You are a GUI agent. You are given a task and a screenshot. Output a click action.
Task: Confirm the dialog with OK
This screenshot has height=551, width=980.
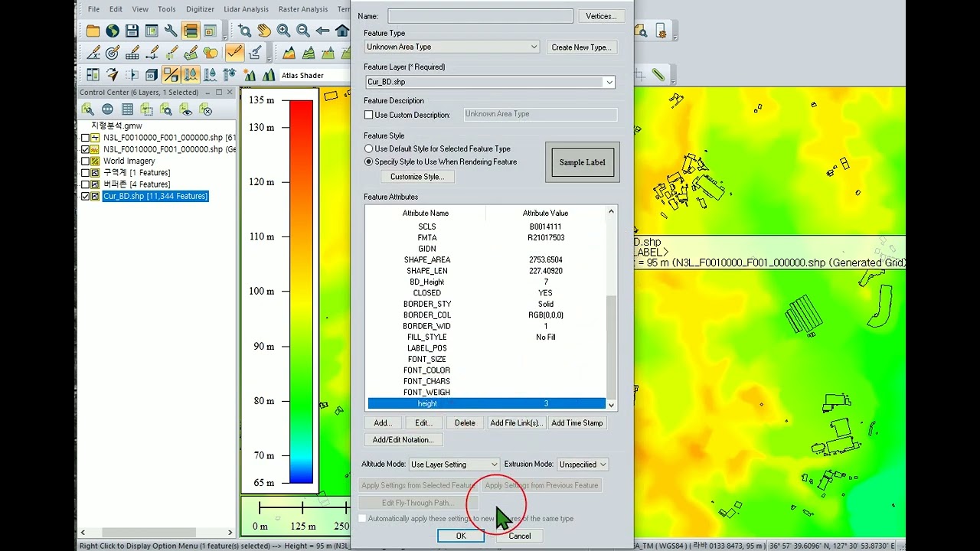[461, 536]
